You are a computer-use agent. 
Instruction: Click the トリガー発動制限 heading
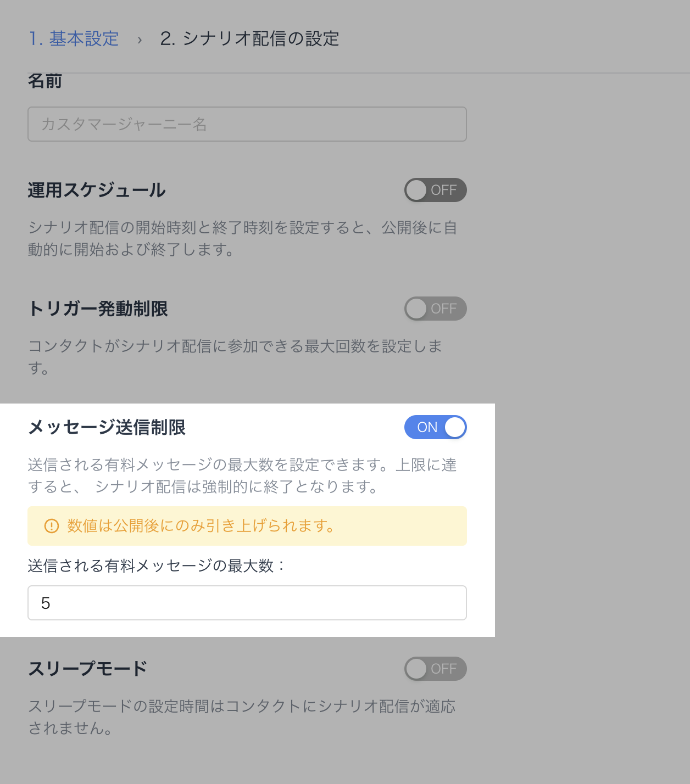[98, 309]
